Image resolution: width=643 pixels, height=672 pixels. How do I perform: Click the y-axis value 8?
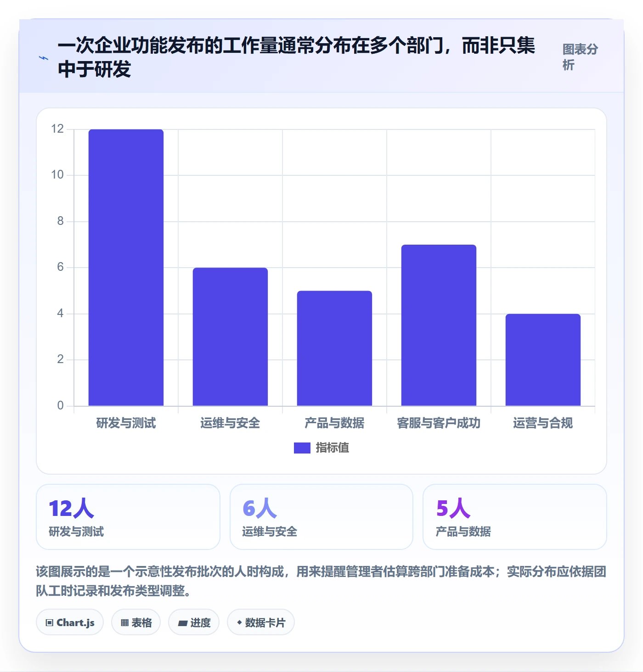[x=60, y=221]
